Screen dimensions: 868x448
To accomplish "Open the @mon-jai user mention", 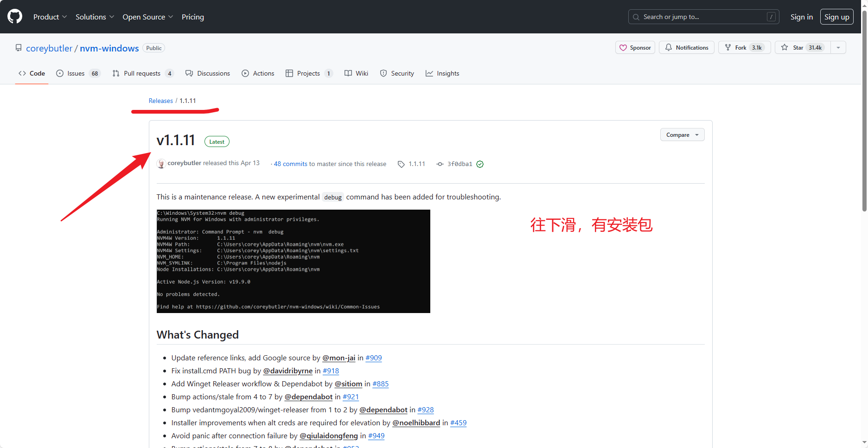I will click(339, 358).
